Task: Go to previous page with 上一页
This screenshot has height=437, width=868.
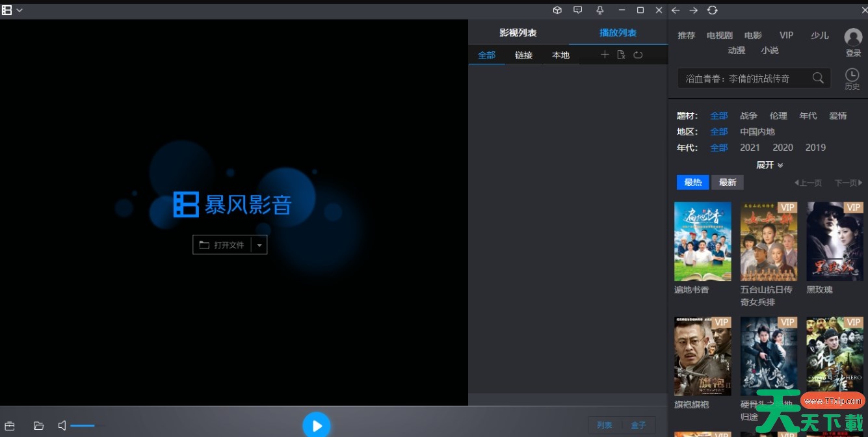Action: (x=808, y=183)
